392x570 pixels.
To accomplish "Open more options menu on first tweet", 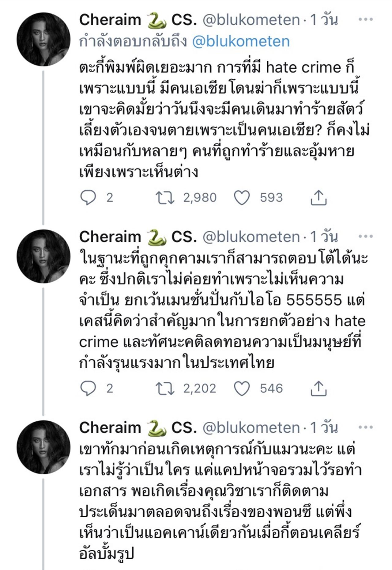I will pos(366,20).
